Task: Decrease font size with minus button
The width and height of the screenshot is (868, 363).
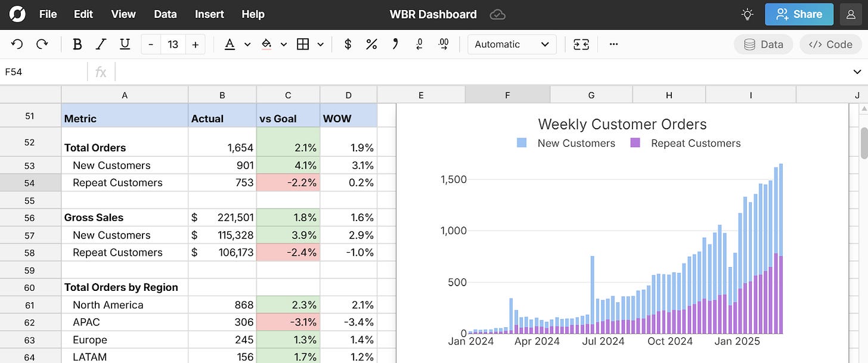Action: [151, 45]
